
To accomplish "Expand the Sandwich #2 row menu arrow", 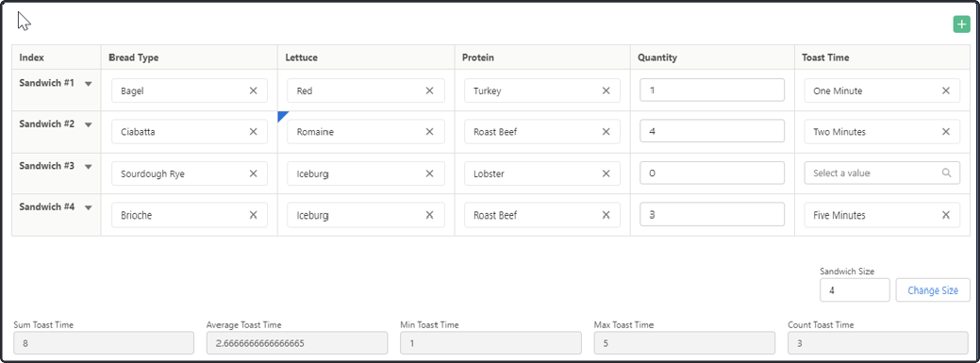I will click(88, 125).
